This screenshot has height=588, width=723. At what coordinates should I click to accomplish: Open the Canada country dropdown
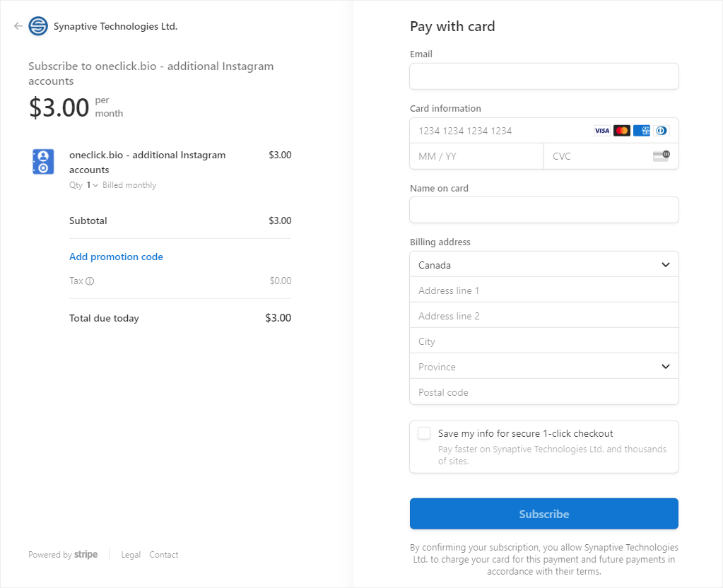pos(544,265)
